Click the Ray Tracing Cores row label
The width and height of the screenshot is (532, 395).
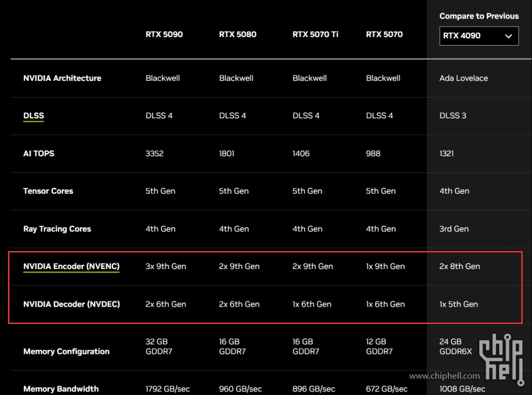(57, 229)
